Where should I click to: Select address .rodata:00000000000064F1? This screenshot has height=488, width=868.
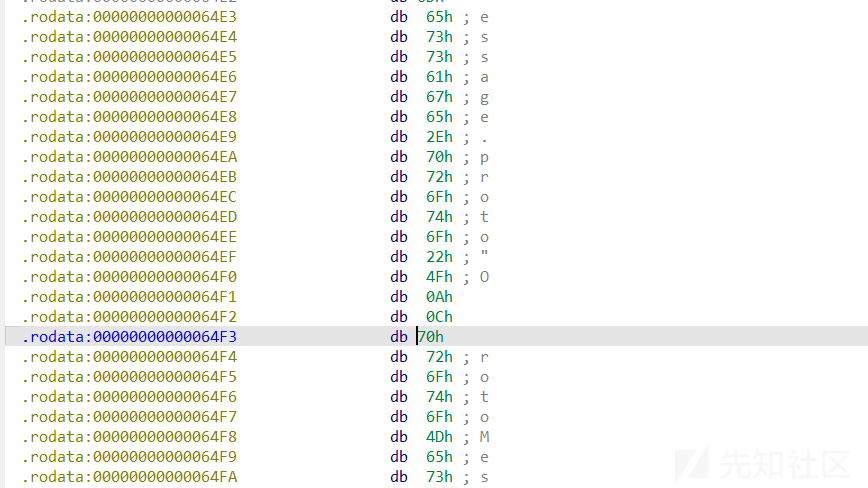tap(129, 297)
